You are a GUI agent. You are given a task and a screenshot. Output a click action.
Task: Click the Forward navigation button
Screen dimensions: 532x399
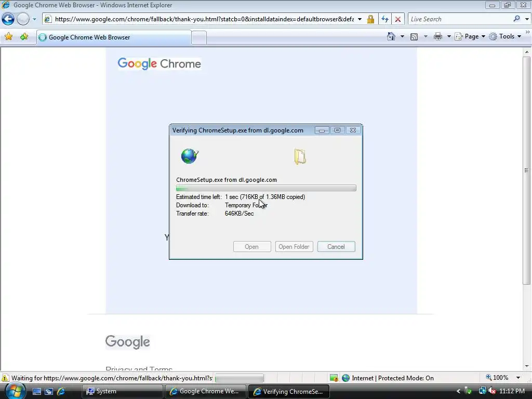(23, 19)
